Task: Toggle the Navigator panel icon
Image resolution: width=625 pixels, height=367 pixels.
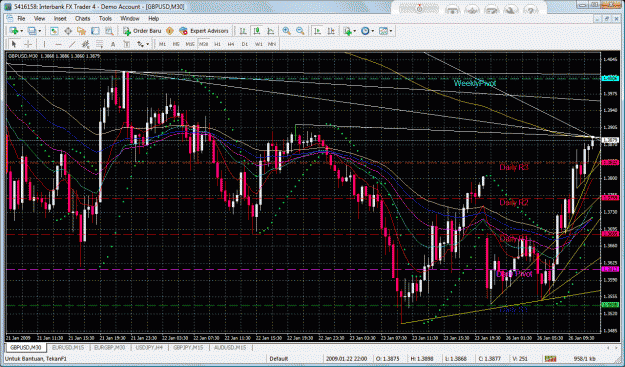Action: 81,31
